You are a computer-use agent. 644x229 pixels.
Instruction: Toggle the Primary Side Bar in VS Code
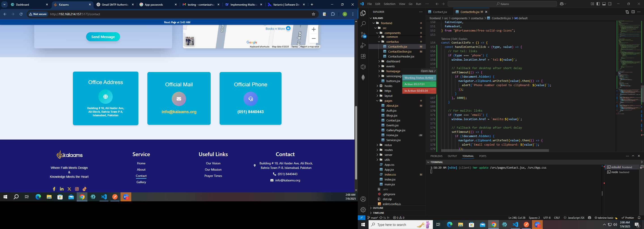598,4
